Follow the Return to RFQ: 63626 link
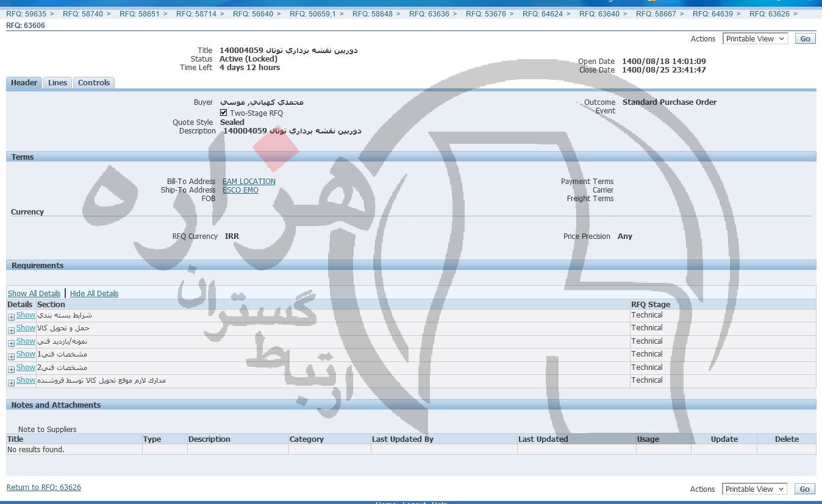The width and height of the screenshot is (822, 504). (x=43, y=488)
